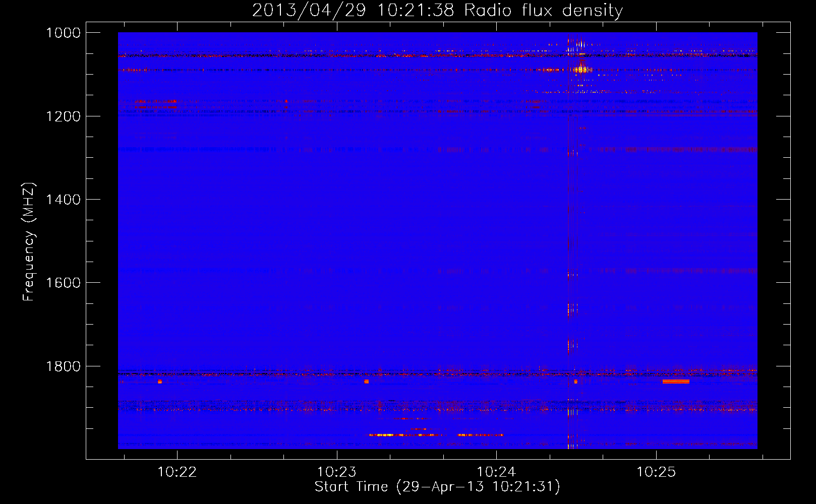Click the 1200 frequency tick label

pos(63,116)
